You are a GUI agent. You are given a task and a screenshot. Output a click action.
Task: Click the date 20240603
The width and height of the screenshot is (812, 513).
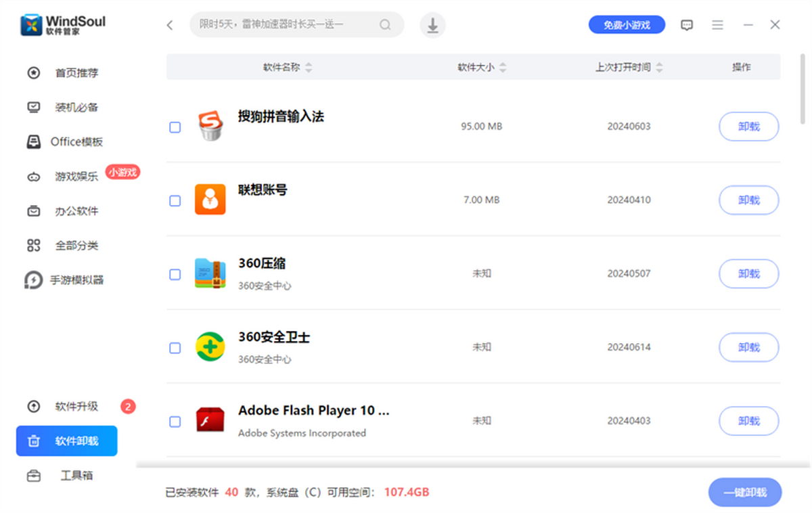(x=629, y=127)
